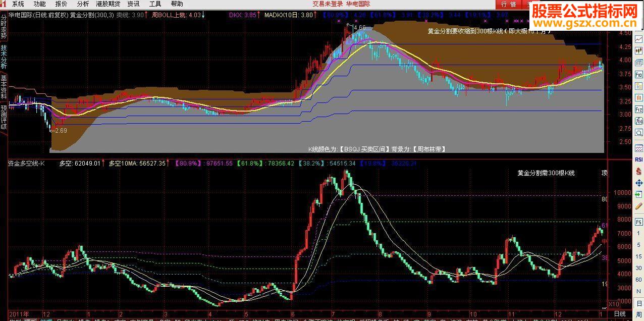Open the 港股期货 menu
This screenshot has height=321, width=644.
pyautogui.click(x=108, y=4)
